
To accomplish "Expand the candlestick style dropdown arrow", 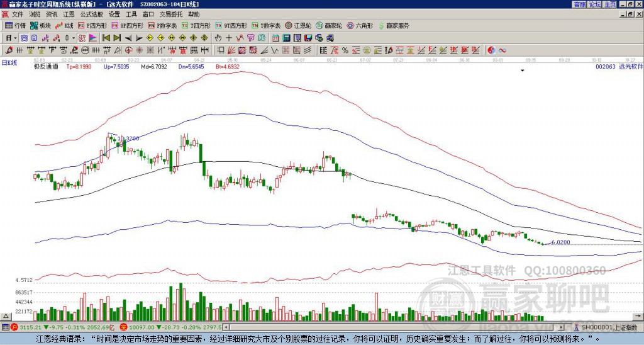I will click(74, 38).
